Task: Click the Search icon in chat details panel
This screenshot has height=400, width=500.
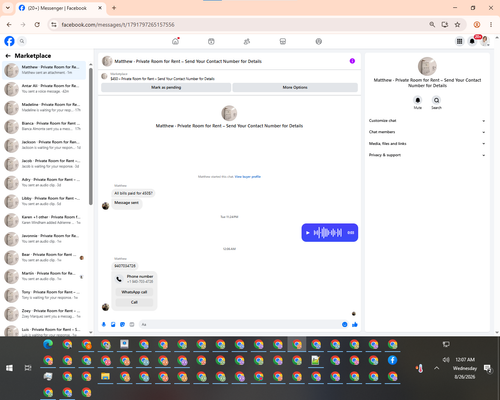Action: 436,100
